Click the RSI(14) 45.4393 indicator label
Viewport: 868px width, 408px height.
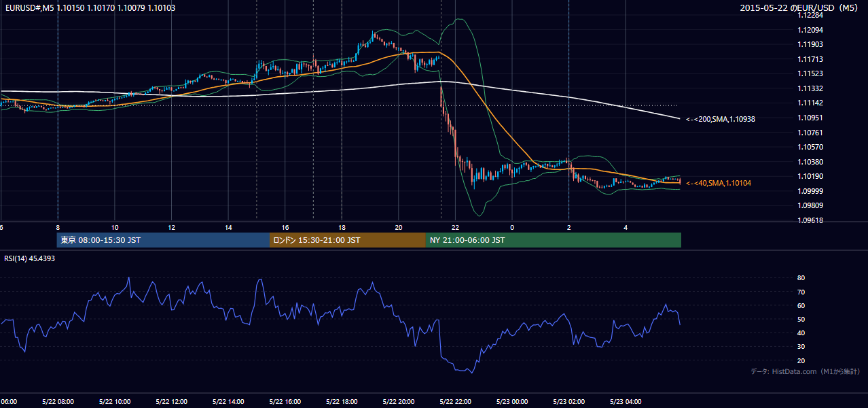[x=30, y=258]
